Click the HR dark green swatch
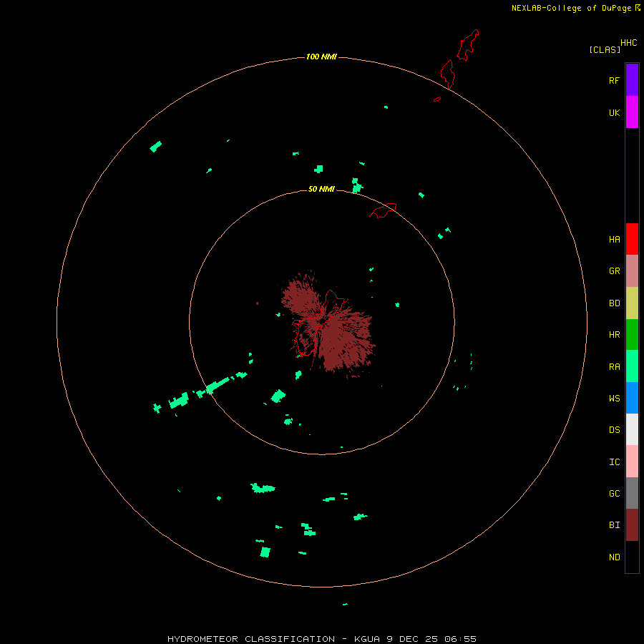Viewport: 644px width, 644px height. 632,335
